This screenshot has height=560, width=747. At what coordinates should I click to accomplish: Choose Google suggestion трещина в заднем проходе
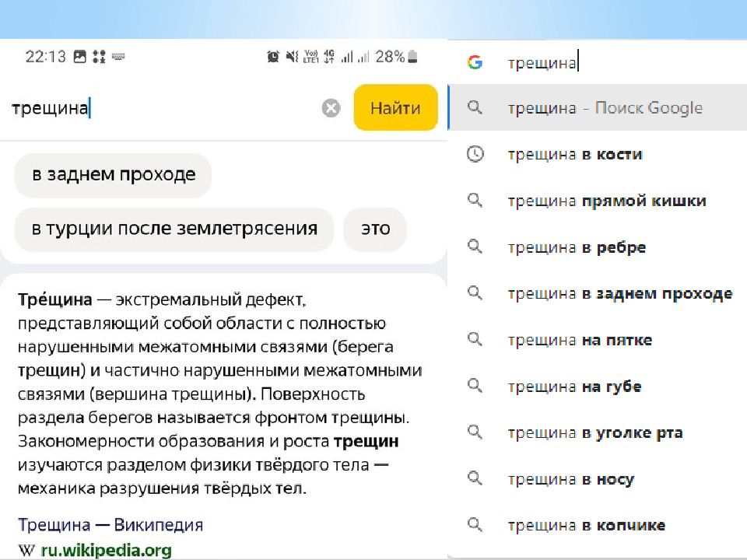point(598,293)
